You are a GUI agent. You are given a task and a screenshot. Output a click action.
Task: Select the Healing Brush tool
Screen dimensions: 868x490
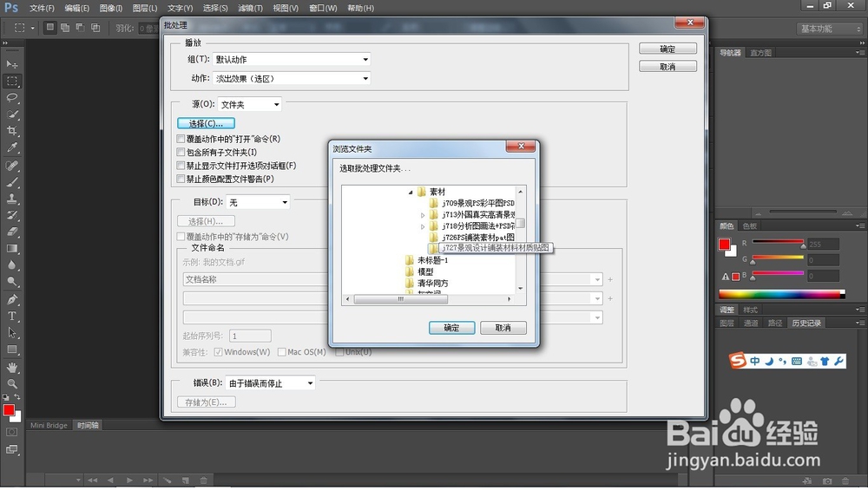[11, 166]
